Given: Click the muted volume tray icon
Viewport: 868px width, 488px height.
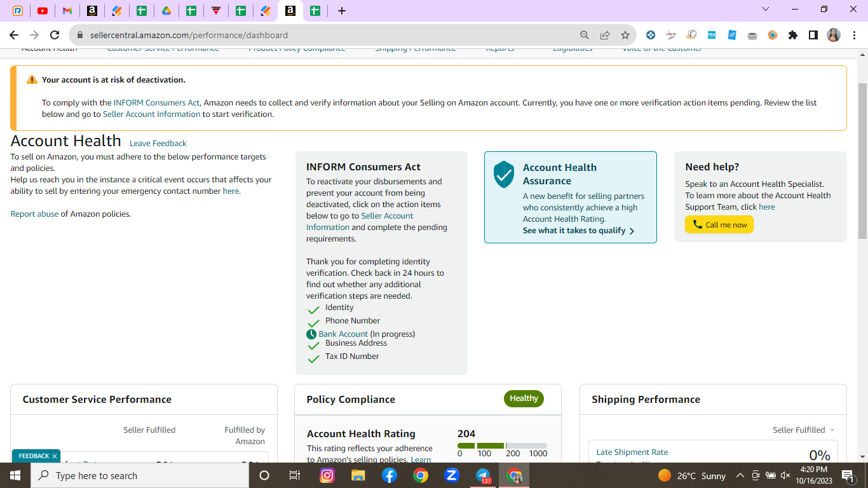Looking at the screenshot, I should coord(785,475).
